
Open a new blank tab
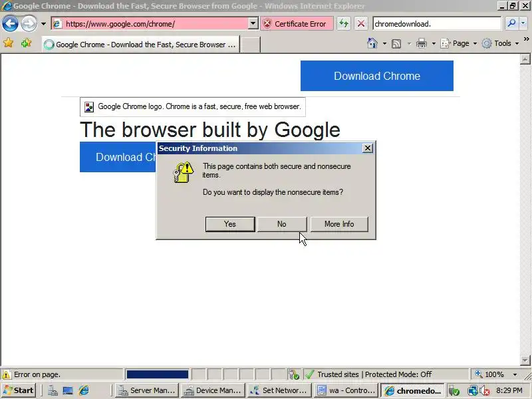pyautogui.click(x=251, y=45)
